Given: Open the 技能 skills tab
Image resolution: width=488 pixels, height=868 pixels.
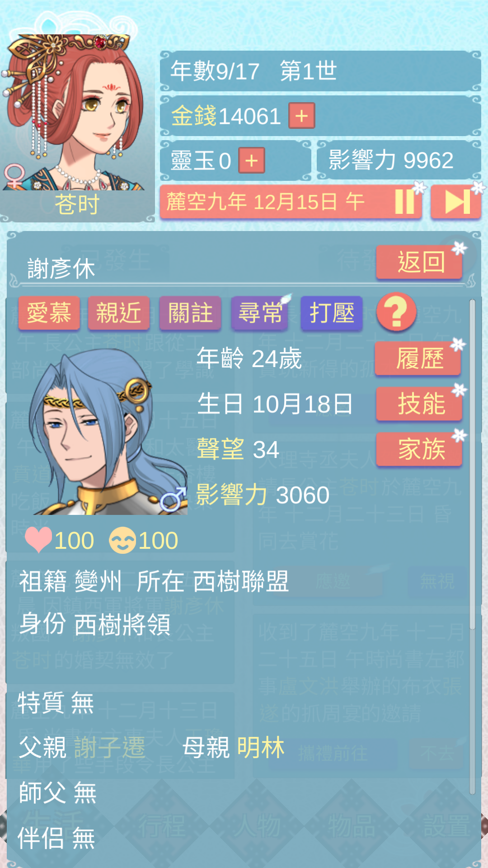Looking at the screenshot, I should (420, 404).
